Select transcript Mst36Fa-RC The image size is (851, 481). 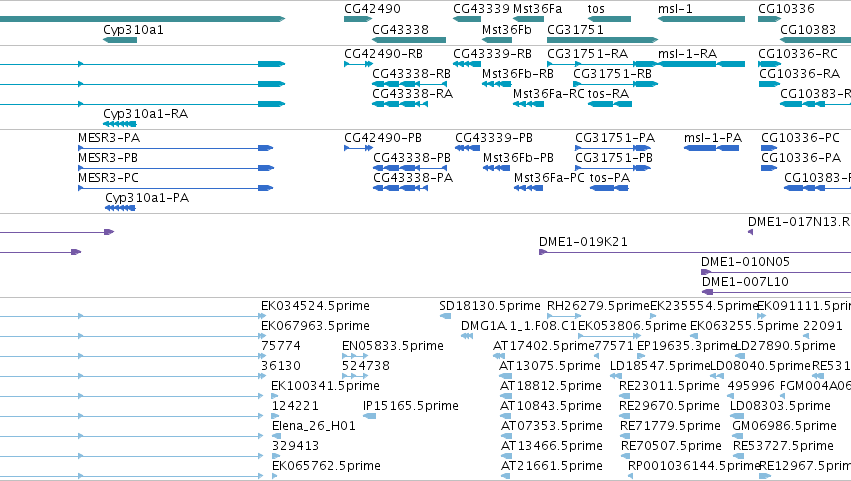pos(528,104)
